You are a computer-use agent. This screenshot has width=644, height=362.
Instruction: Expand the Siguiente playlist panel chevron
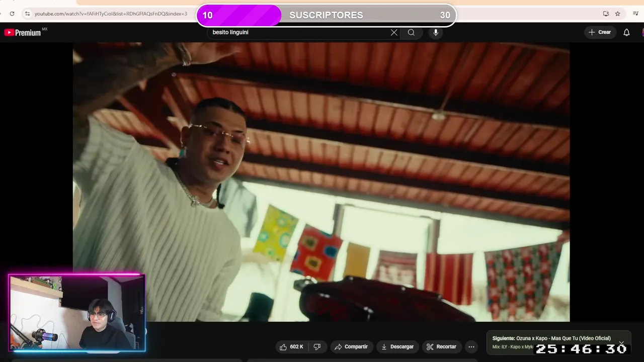[621, 342]
